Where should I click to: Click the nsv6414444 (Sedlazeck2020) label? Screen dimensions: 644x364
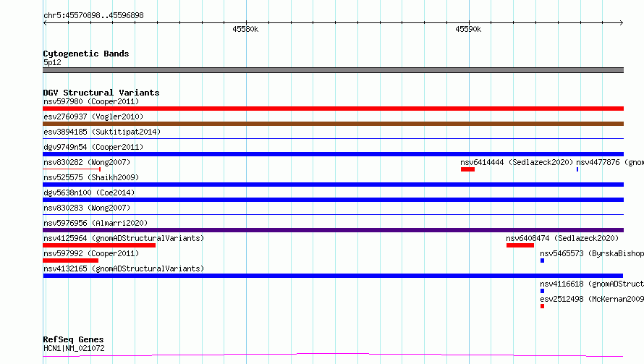(x=516, y=162)
